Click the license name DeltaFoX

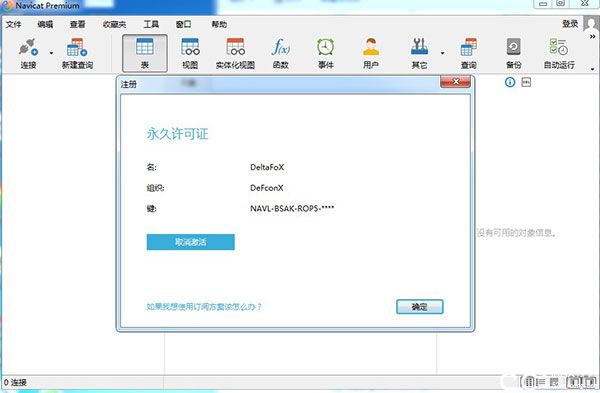pos(267,167)
